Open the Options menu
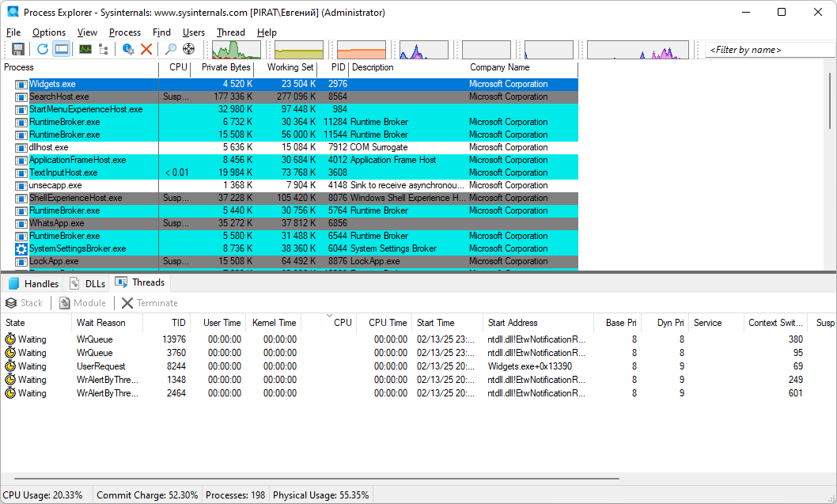Viewport: 837px width, 504px height. pyautogui.click(x=49, y=32)
